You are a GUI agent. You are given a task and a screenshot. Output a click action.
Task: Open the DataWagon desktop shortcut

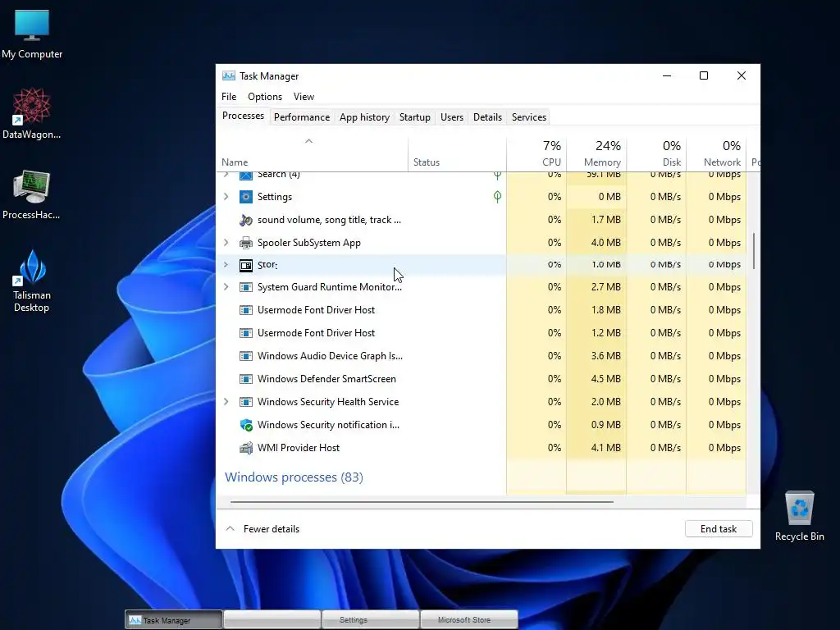click(x=32, y=113)
